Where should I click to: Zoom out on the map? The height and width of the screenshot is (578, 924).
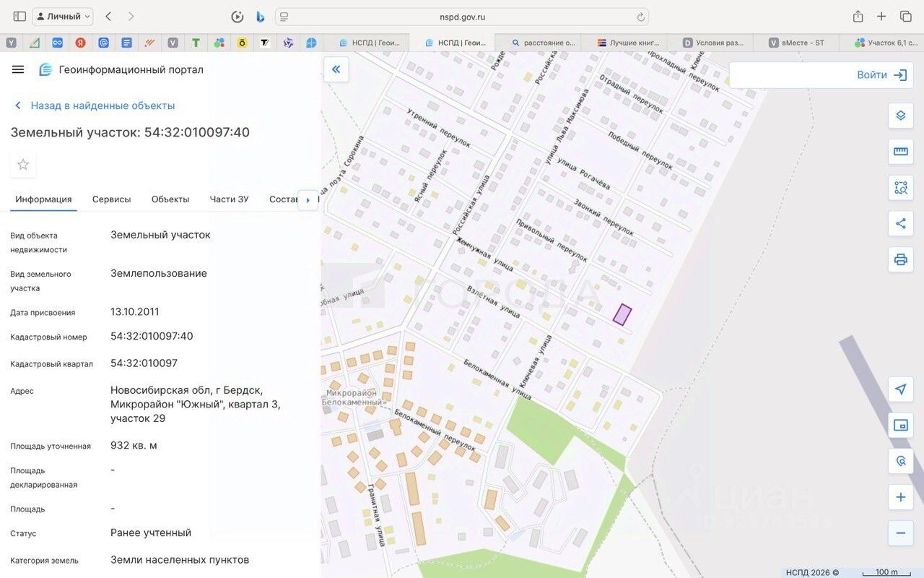point(900,533)
